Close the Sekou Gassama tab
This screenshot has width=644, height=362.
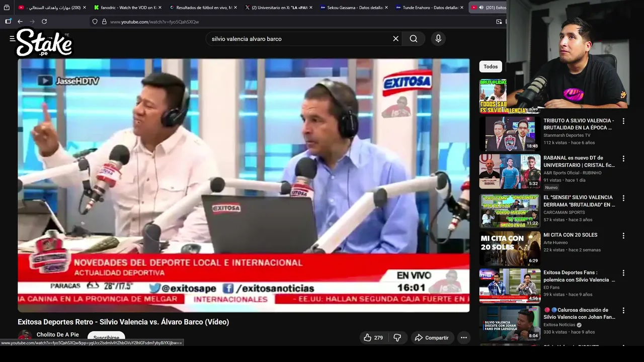pyautogui.click(x=386, y=8)
